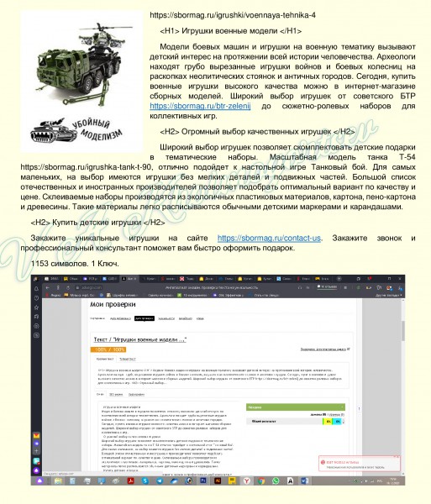The width and height of the screenshot is (431, 504).
Task: Click the browser page vertical scrollbar
Action: [402, 331]
